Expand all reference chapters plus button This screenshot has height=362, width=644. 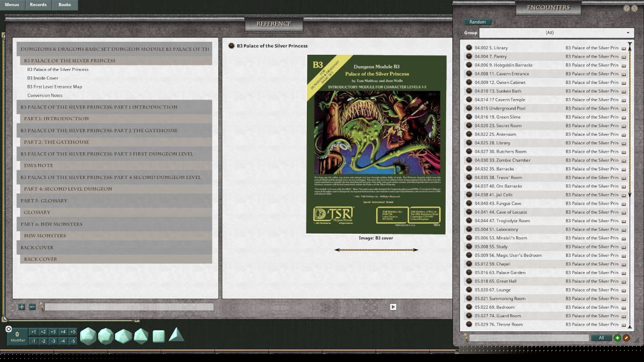22,307
